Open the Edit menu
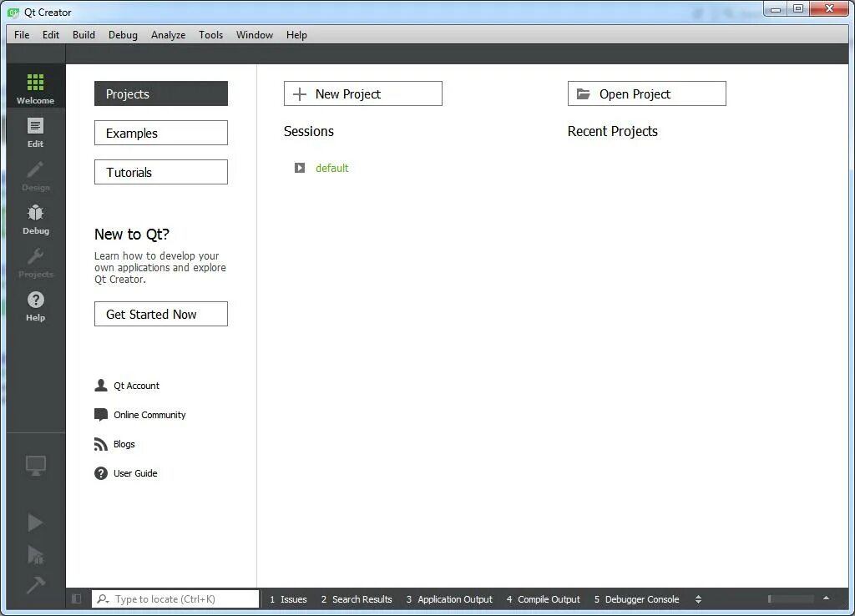Screen dimensions: 855x616 [51, 35]
